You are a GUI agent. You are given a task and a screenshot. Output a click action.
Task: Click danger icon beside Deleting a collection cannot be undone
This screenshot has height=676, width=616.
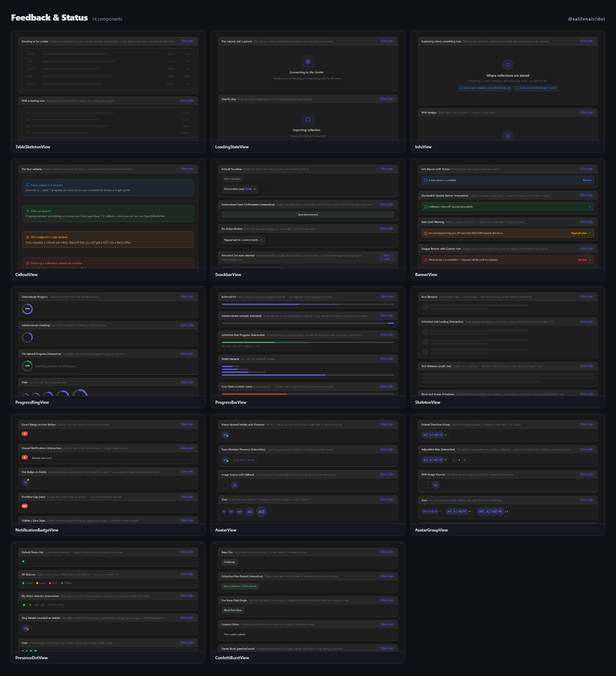click(x=27, y=263)
